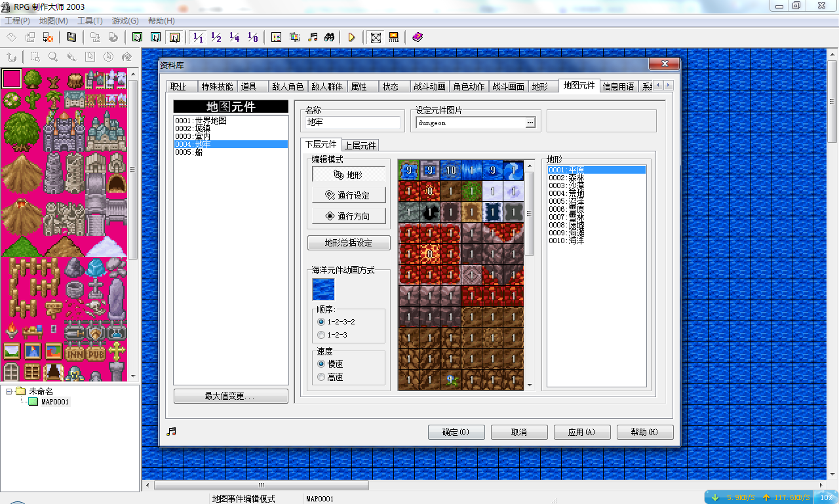Screen dimensions: 839x504
Task: Activate 通行方向 passage direction edit mode
Action: [x=349, y=216]
